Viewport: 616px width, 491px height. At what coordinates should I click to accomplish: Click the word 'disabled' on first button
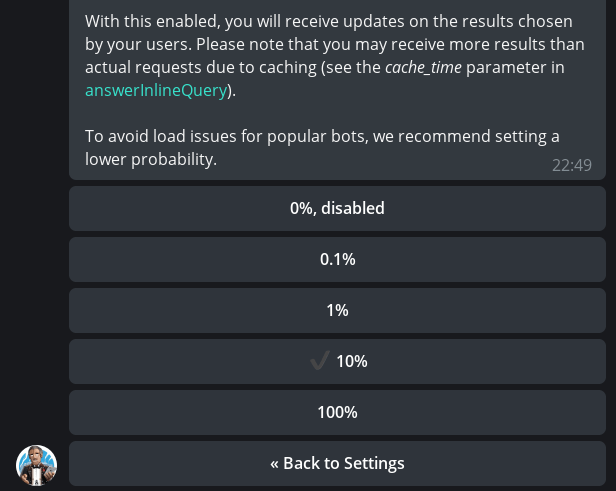pyautogui.click(x=353, y=208)
